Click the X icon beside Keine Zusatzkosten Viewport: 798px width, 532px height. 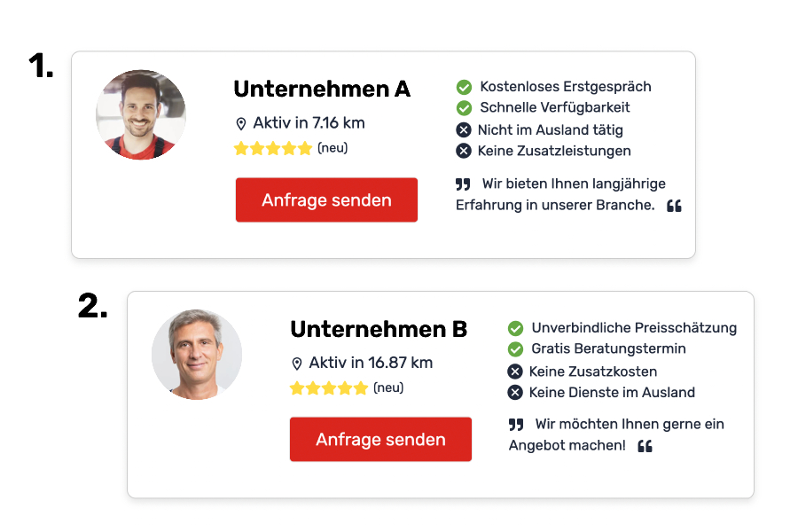pos(515,372)
